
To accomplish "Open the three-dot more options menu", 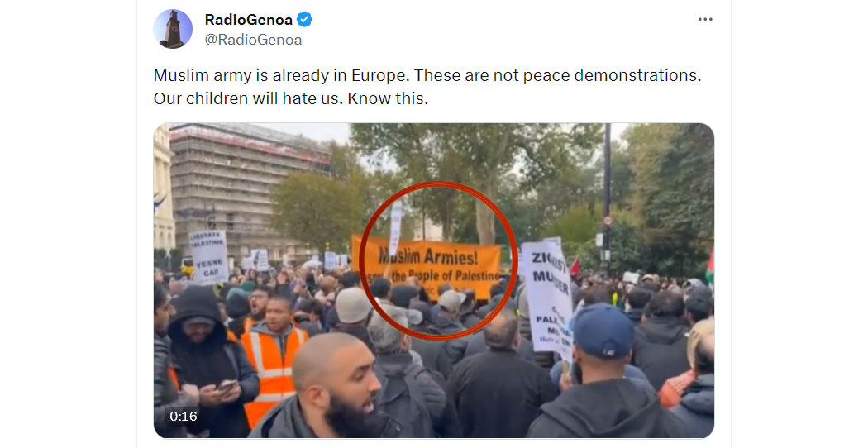I will pyautogui.click(x=704, y=19).
